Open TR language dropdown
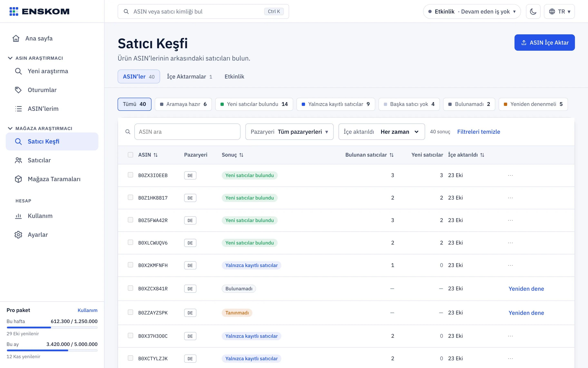 click(x=559, y=11)
